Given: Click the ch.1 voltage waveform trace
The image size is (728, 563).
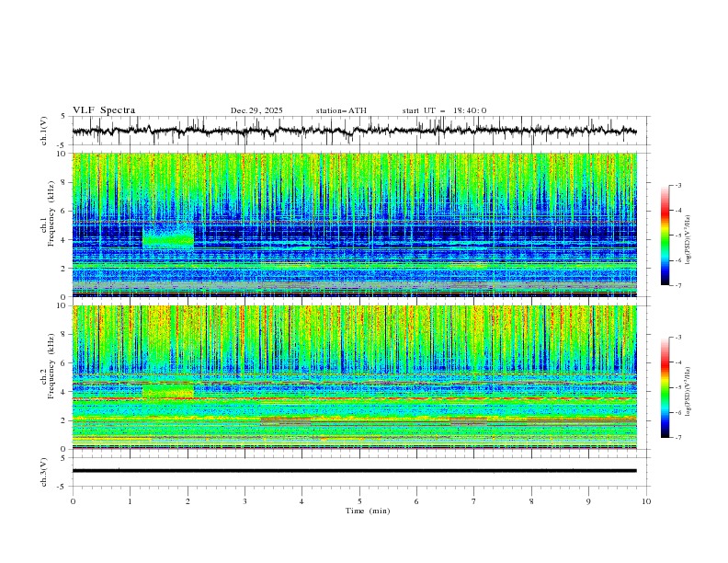Looking at the screenshot, I should pyautogui.click(x=354, y=131).
